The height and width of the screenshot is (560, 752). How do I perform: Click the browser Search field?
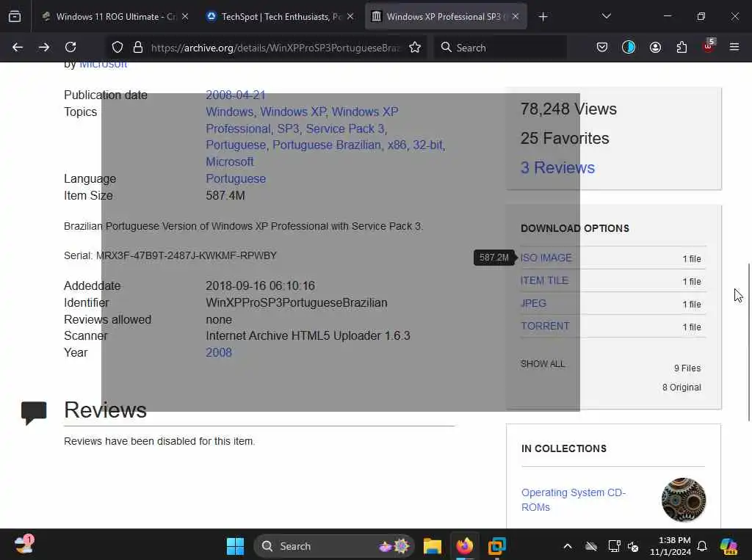point(500,48)
